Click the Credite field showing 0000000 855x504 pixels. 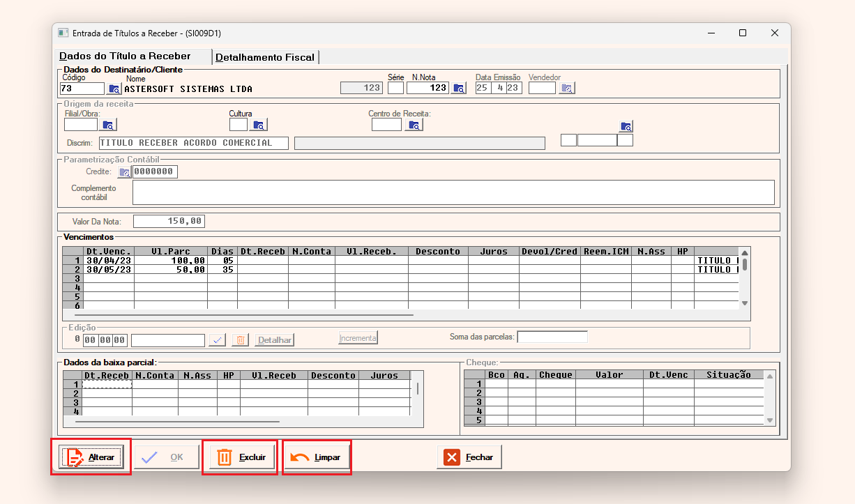155,171
